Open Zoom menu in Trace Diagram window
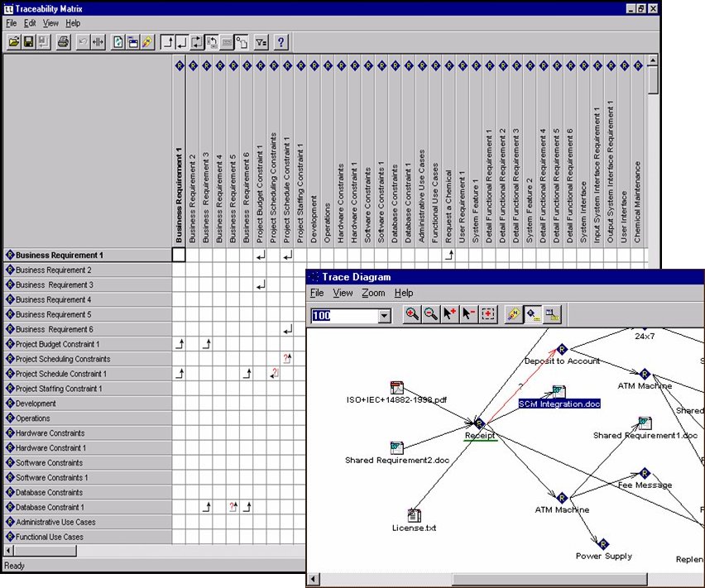This screenshot has height=588, width=705. [373, 293]
